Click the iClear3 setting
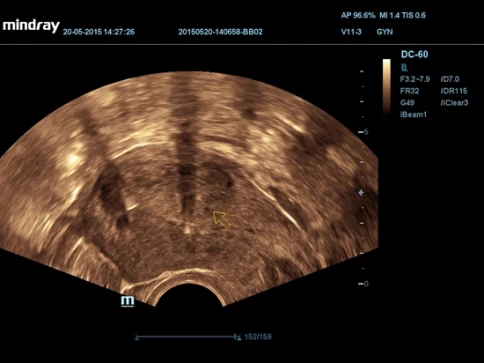 [454, 103]
